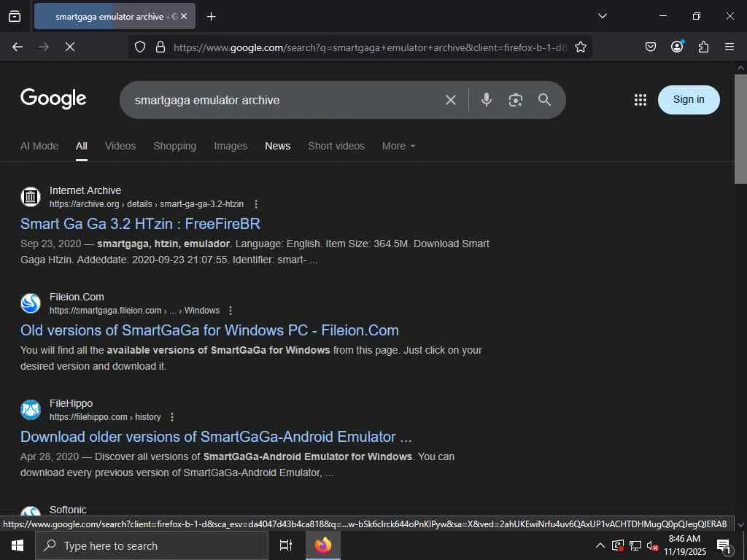Go to Google homepage via logo
This screenshot has width=747, height=560.
pyautogui.click(x=53, y=98)
